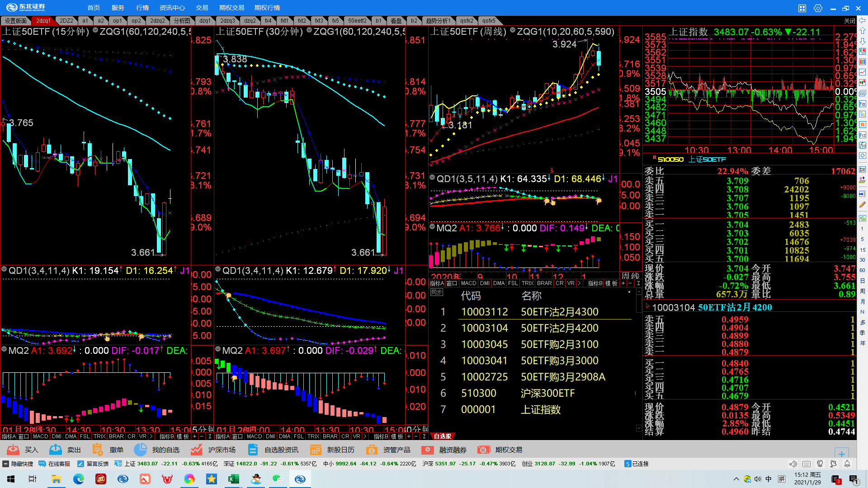Toggle indicator circle beside 15-minute ZQG1 label
The image size is (868, 488).
pyautogui.click(x=95, y=31)
